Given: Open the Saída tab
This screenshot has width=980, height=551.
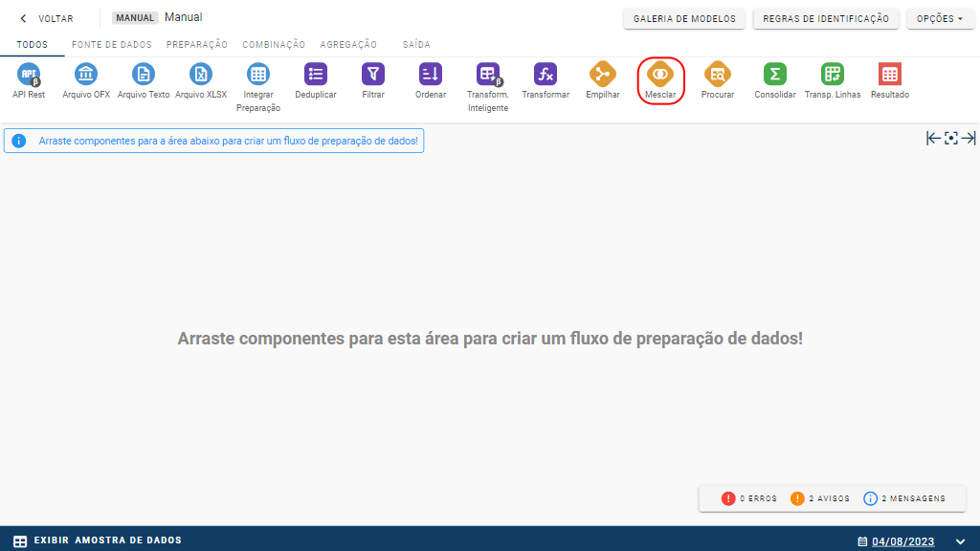Looking at the screenshot, I should (x=416, y=44).
